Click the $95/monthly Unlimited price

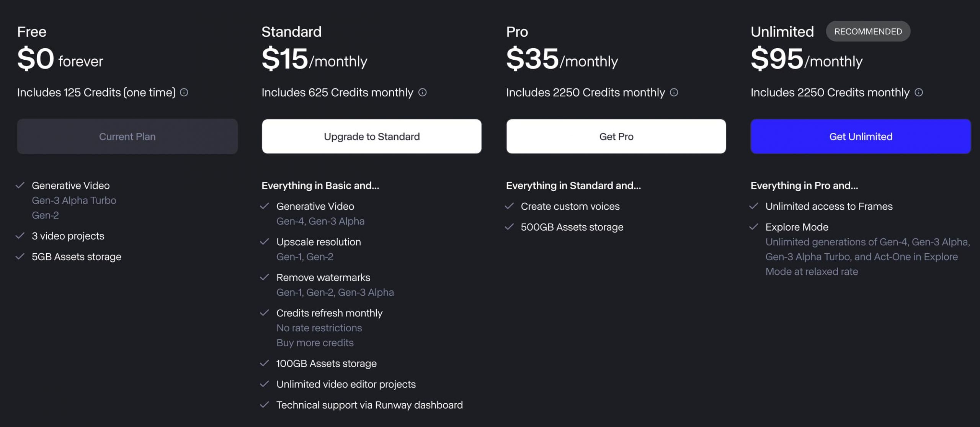(x=807, y=59)
